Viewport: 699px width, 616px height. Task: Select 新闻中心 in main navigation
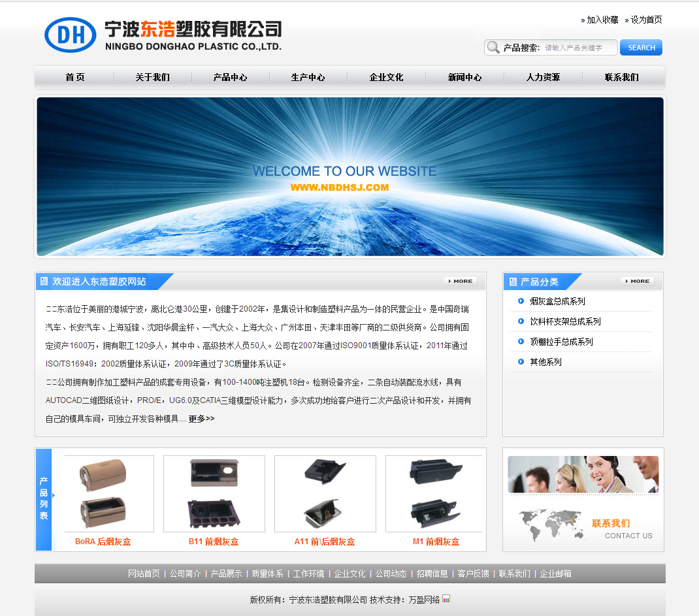[x=464, y=77]
